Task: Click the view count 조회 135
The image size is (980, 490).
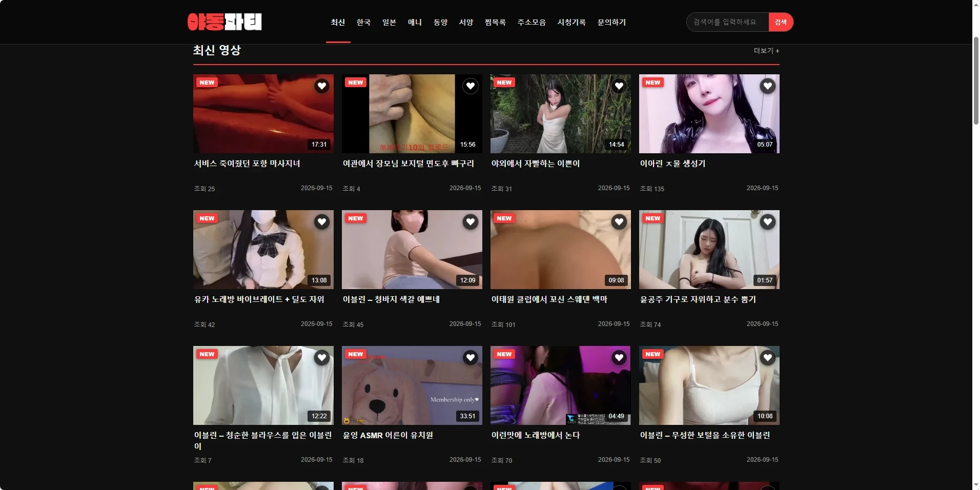Action: [652, 189]
